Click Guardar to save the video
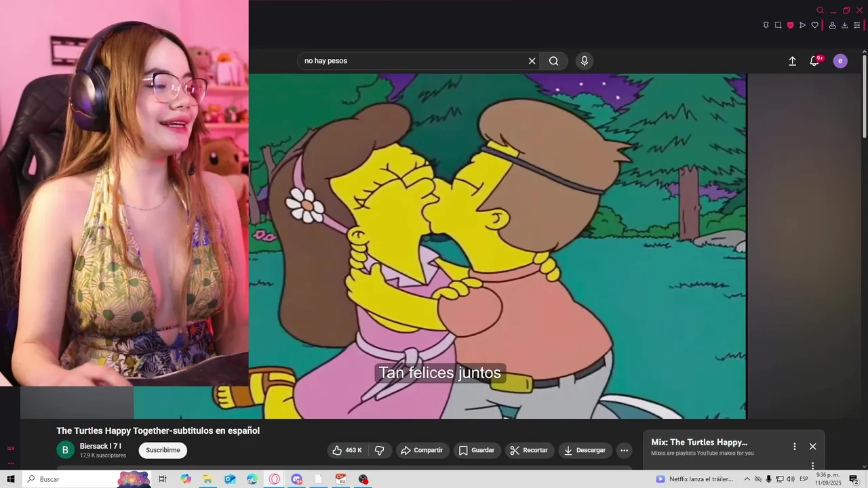This screenshot has height=488, width=868. coord(477,450)
